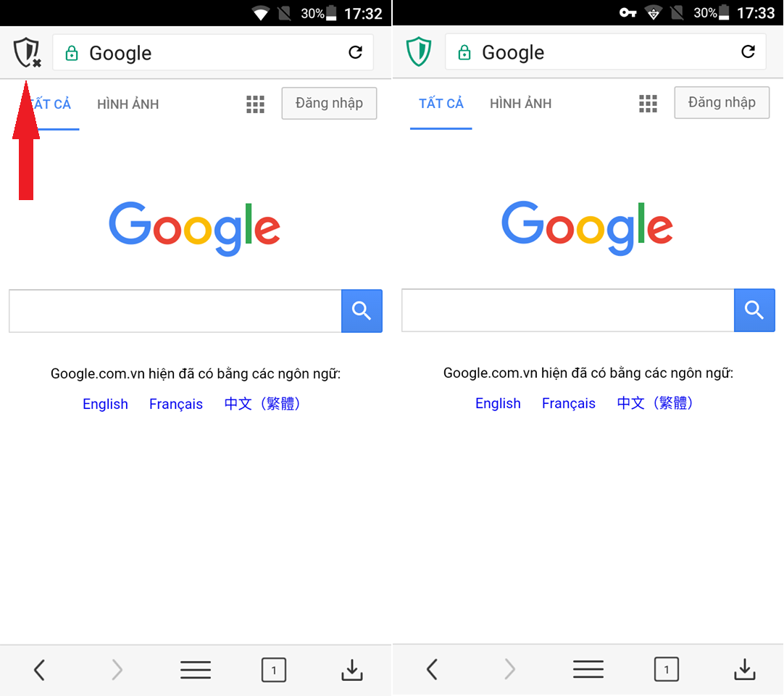Click the Français link on left

click(x=176, y=404)
